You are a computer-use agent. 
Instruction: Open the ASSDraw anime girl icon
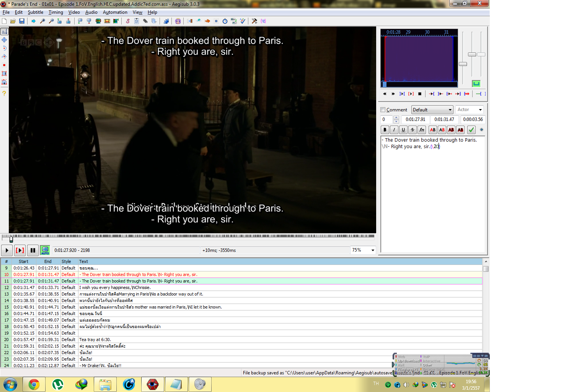point(178,21)
